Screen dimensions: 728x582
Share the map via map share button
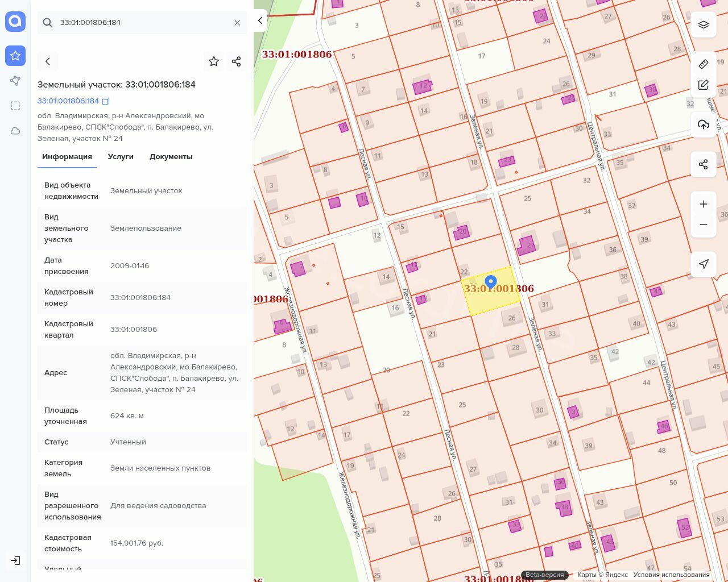[704, 164]
